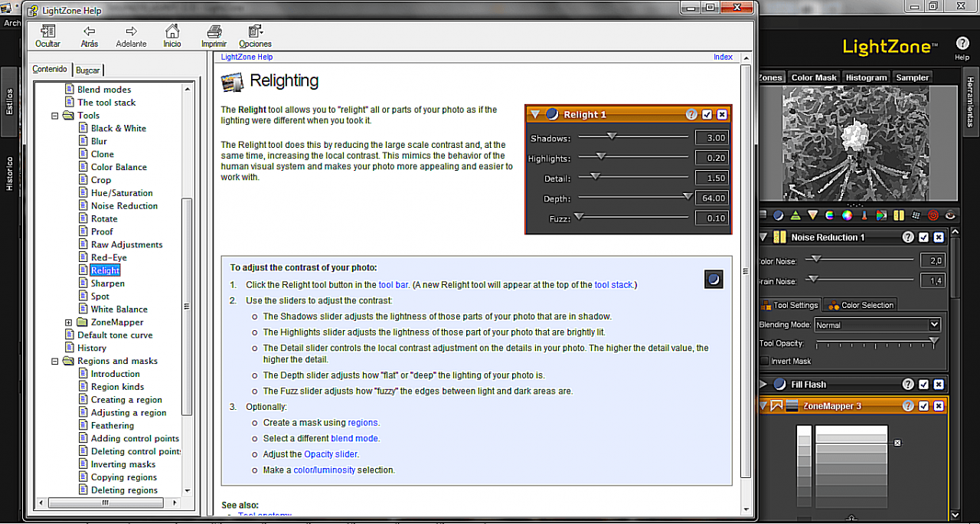Switch to the Contenido tab
This screenshot has width=980, height=524.
[x=50, y=69]
